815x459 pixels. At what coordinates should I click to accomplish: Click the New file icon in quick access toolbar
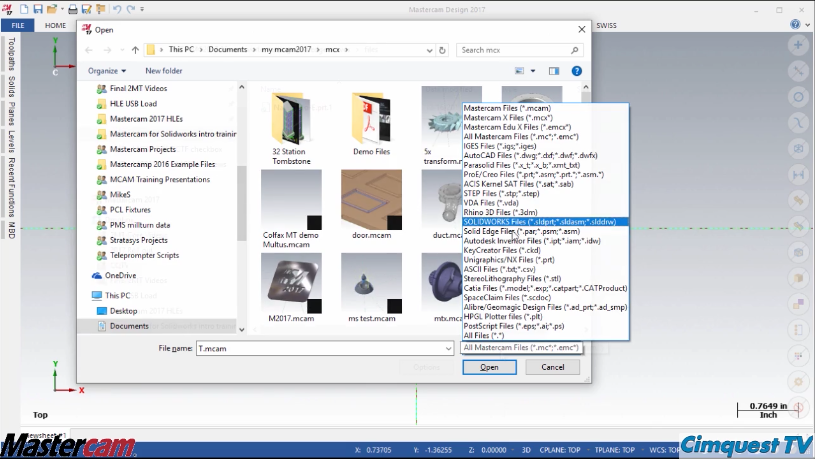[x=24, y=9]
